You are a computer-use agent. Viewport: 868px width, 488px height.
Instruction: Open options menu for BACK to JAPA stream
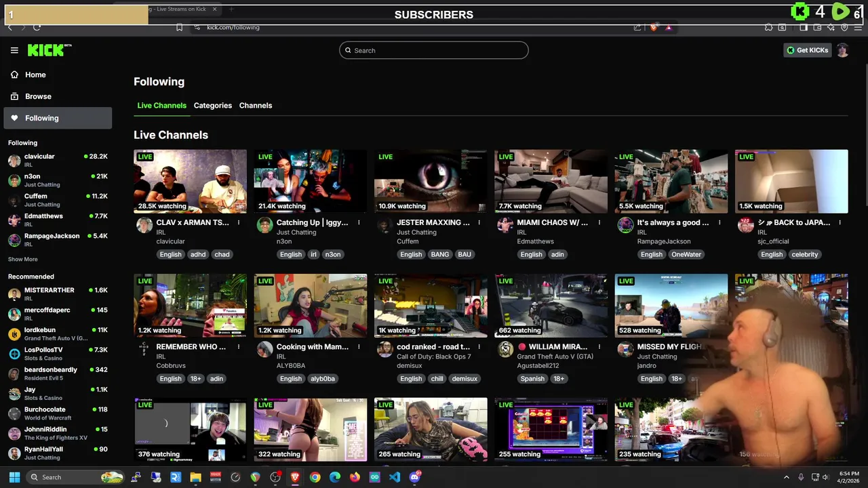pyautogui.click(x=840, y=222)
